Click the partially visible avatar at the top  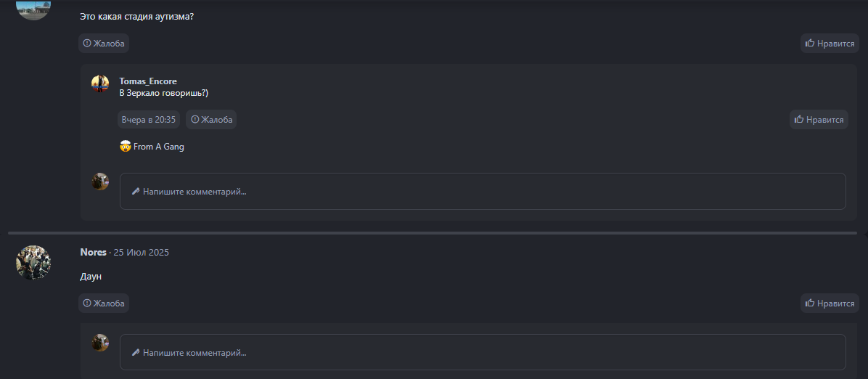pos(33,9)
